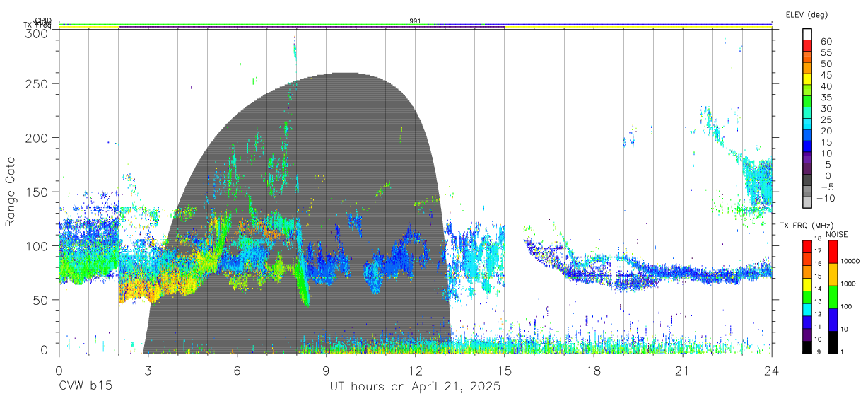This screenshot has width=868, height=401.
Task: Click the CVW b15 label
Action: click(x=86, y=387)
